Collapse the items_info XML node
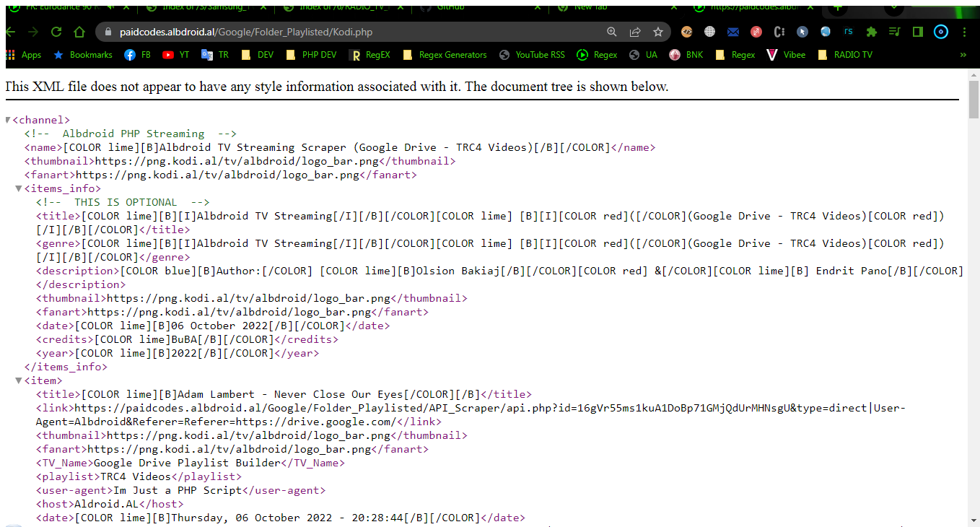This screenshot has height=527, width=980. coord(19,188)
